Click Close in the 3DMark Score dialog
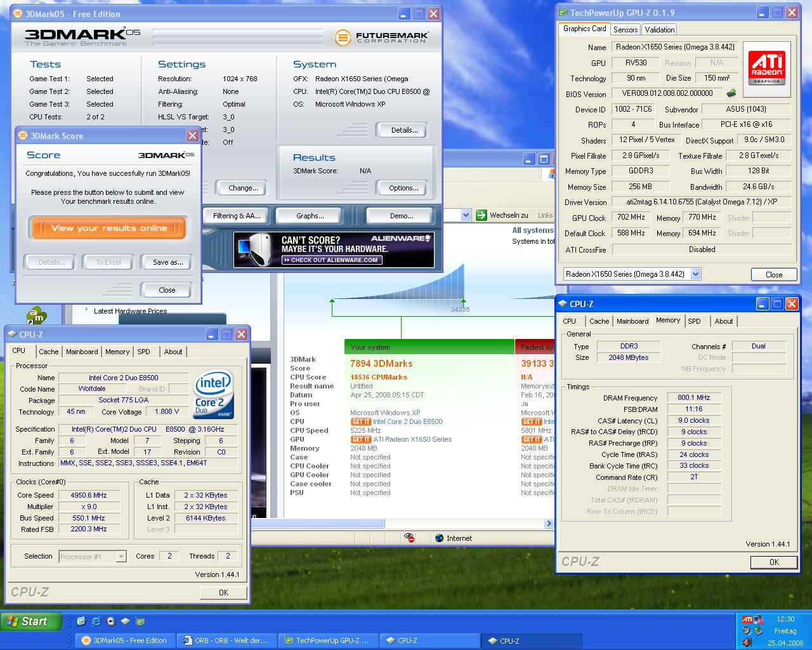This screenshot has width=812, height=650. coord(167,290)
